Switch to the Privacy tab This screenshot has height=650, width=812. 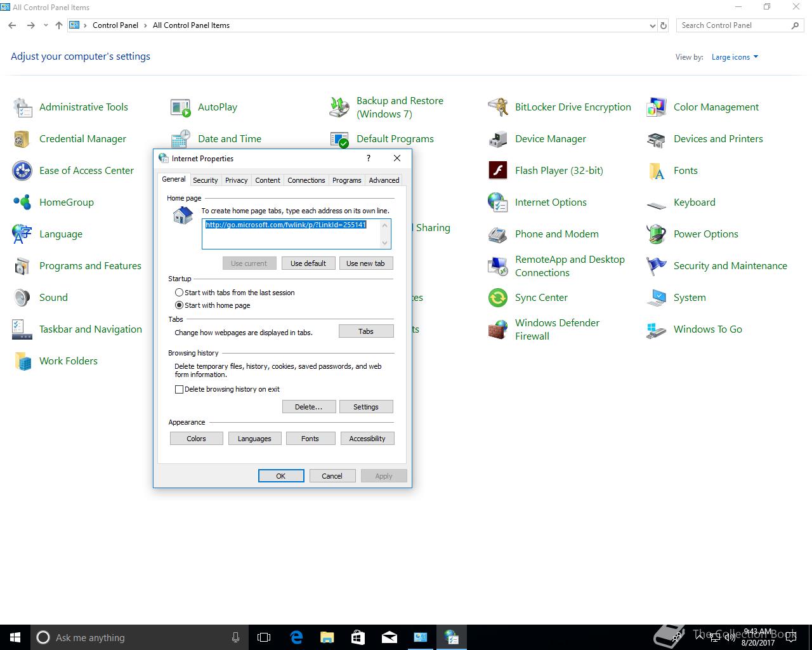tap(237, 180)
